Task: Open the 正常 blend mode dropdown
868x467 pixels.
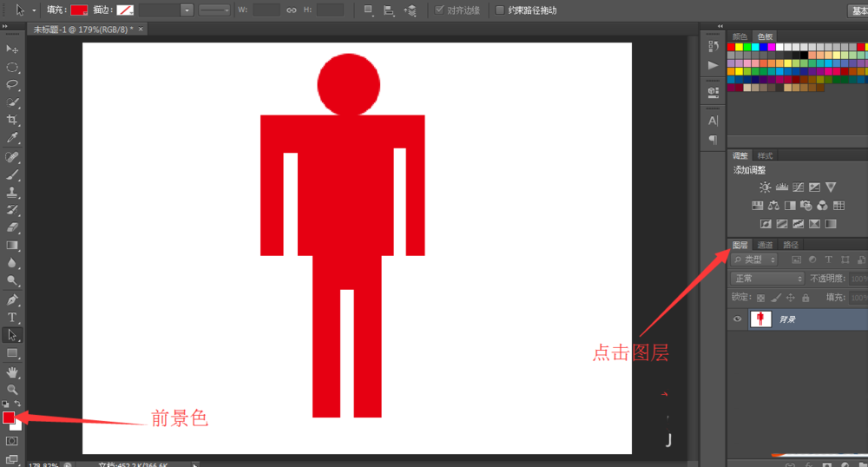Action: coord(767,279)
